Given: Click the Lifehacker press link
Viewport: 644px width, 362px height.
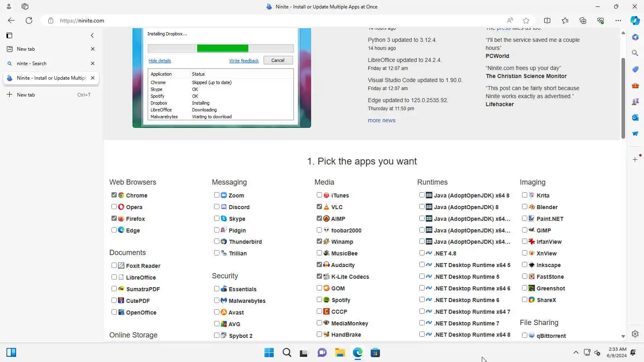Looking at the screenshot, I should (500, 104).
